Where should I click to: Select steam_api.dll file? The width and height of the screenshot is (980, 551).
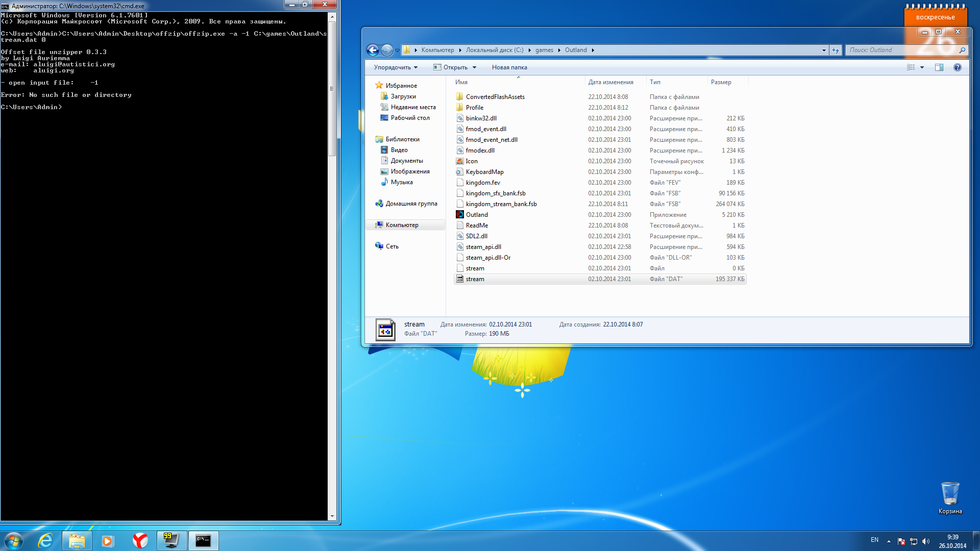(x=483, y=247)
